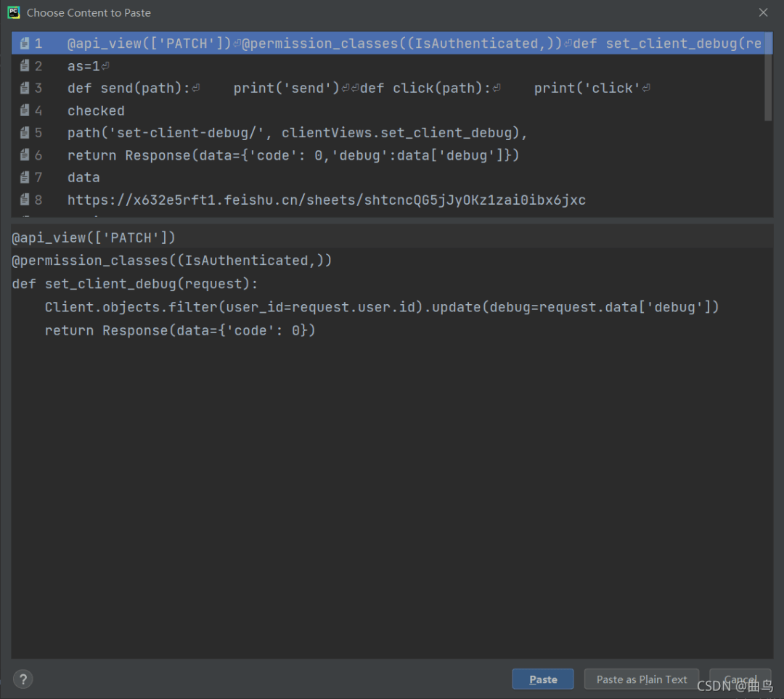Click clipboard icon beside entry 2
Viewport: 784px width, 699px height.
pos(25,65)
